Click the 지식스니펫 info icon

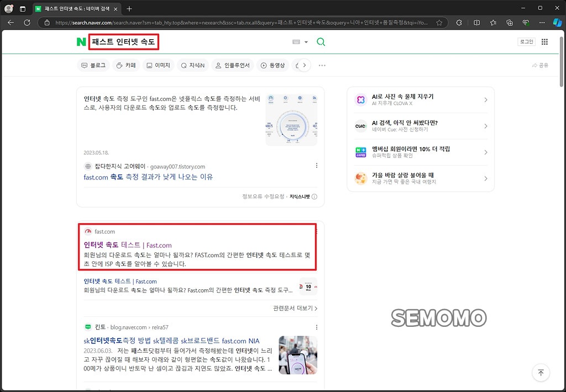click(x=315, y=197)
